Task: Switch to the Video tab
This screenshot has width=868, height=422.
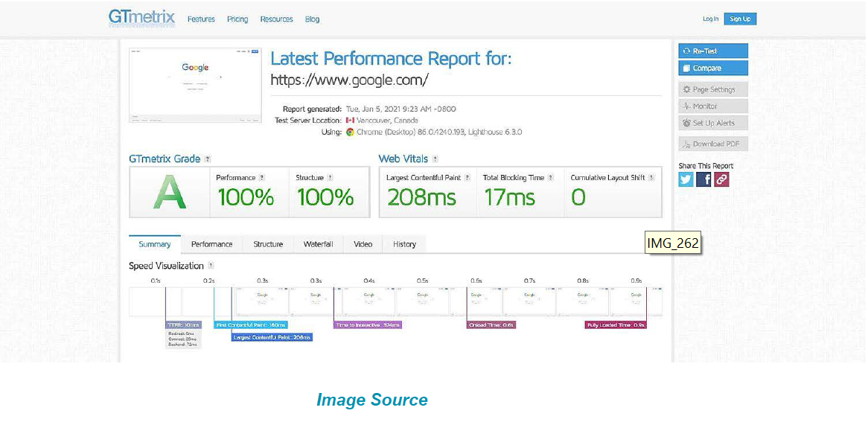Action: pos(363,244)
